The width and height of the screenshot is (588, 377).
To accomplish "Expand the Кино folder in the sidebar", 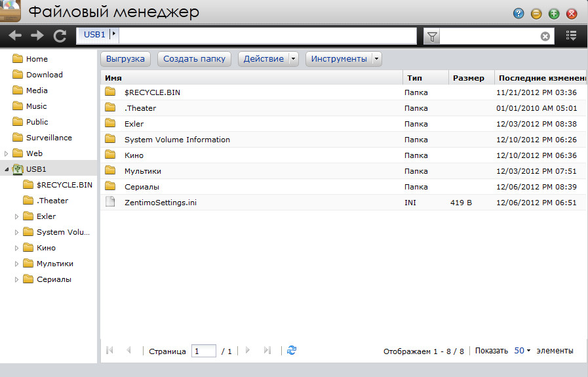I will coord(17,248).
